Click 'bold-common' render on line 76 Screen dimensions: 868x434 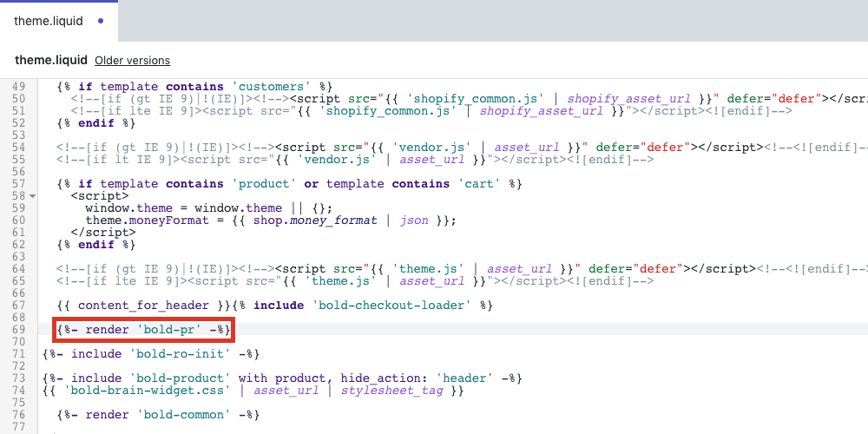158,415
